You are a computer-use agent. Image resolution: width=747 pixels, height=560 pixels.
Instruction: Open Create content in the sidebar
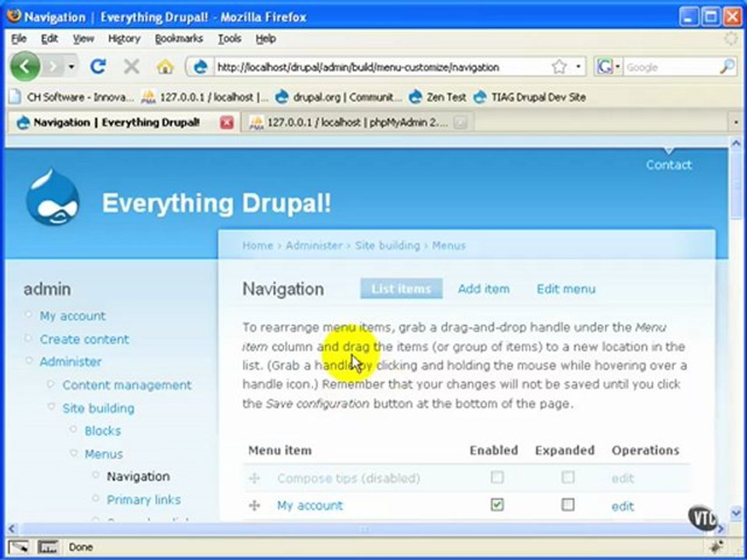pos(84,340)
